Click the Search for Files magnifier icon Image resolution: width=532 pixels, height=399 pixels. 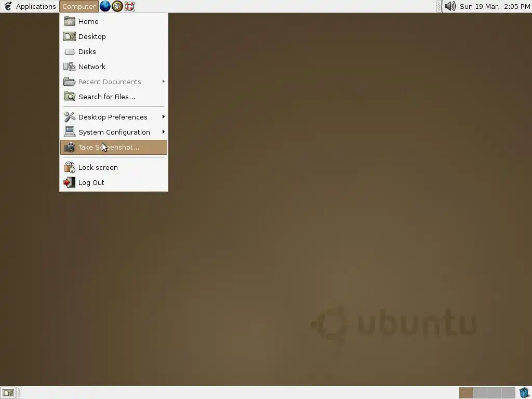pyautogui.click(x=70, y=97)
